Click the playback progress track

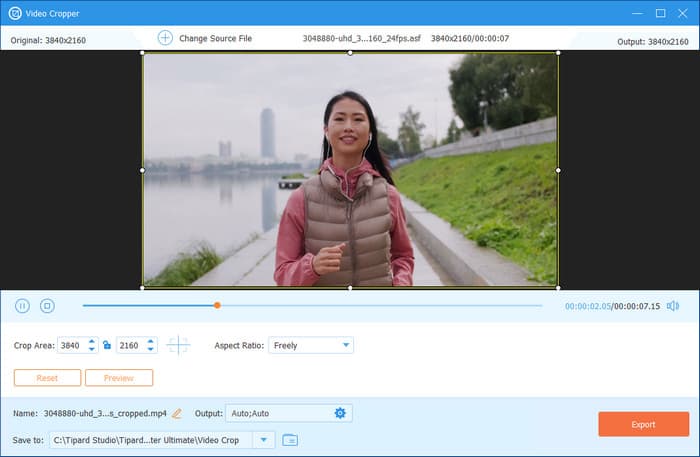point(312,306)
